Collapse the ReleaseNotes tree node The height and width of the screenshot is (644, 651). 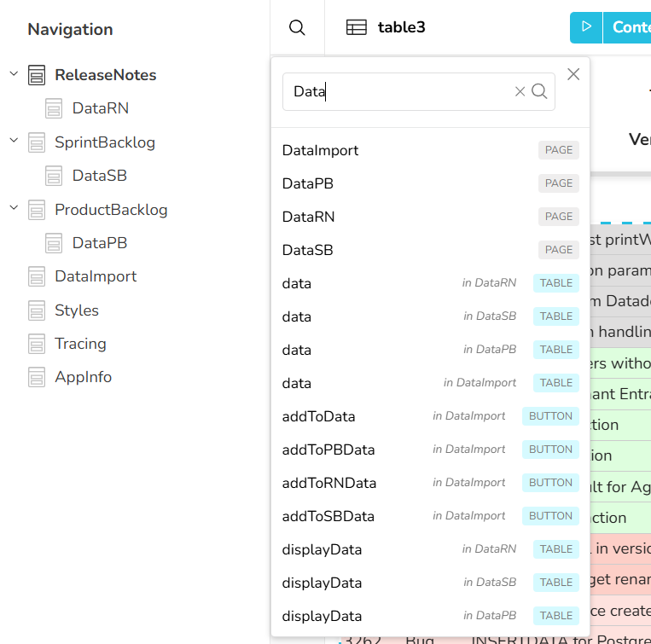(x=14, y=74)
